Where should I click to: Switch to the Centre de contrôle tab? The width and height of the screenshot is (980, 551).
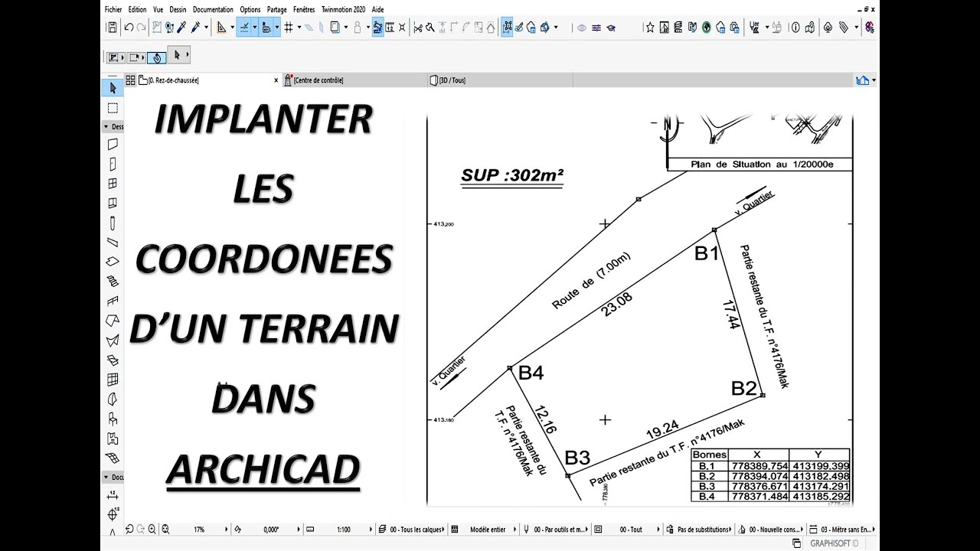356,80
